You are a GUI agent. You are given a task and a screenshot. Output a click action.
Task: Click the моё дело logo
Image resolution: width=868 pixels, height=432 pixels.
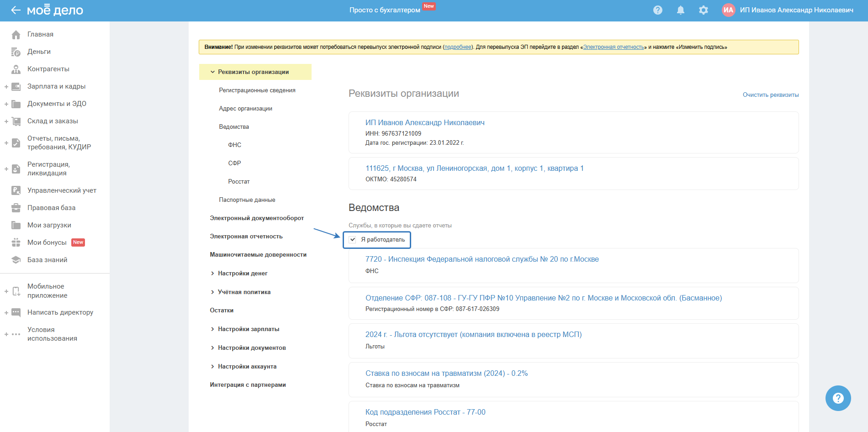pos(55,10)
